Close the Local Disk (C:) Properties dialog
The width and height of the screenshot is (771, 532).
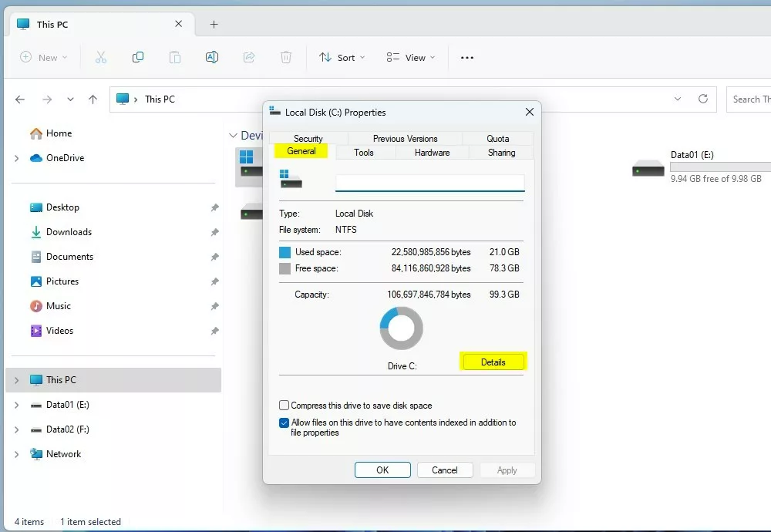tap(530, 112)
